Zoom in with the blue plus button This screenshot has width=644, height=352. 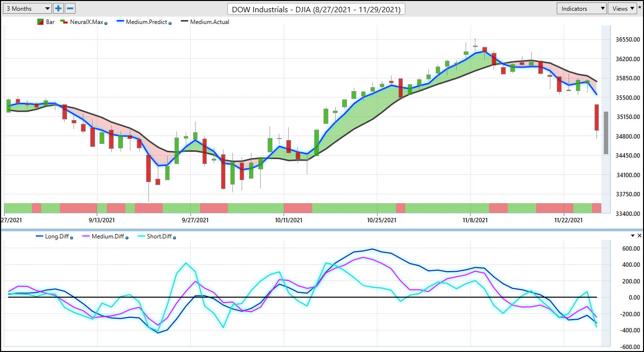58,8
